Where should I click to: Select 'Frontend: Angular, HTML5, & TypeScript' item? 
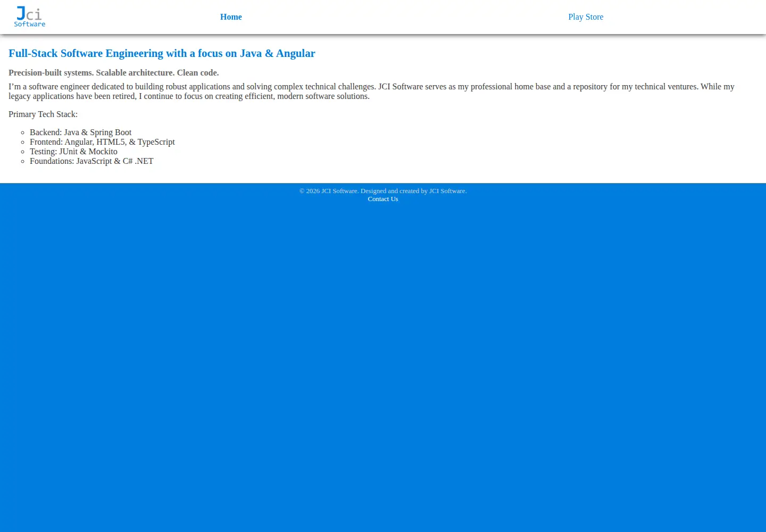click(x=102, y=142)
